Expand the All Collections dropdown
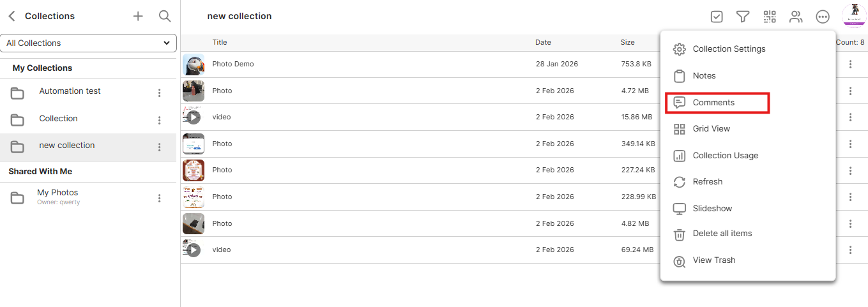This screenshot has width=868, height=307. 88,43
